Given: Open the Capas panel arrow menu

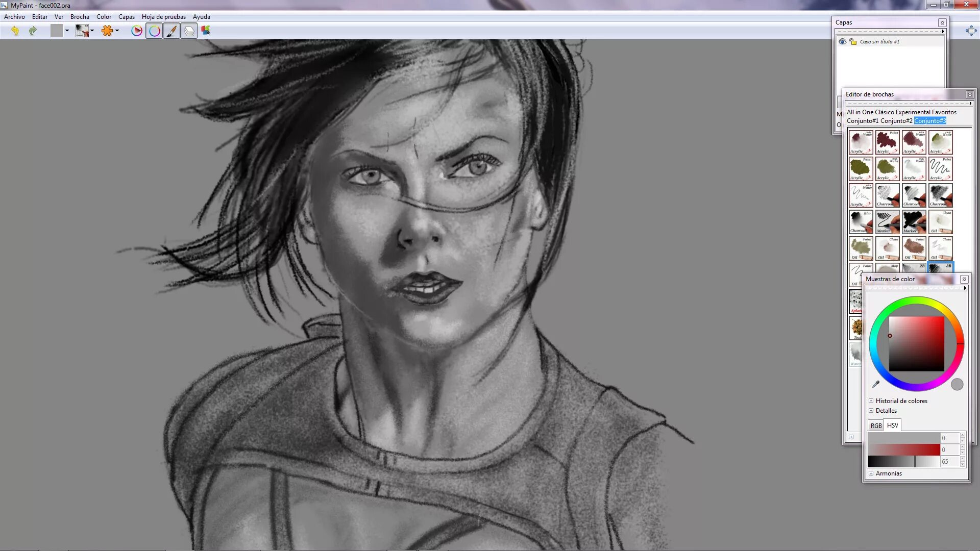Looking at the screenshot, I should pos(943,32).
